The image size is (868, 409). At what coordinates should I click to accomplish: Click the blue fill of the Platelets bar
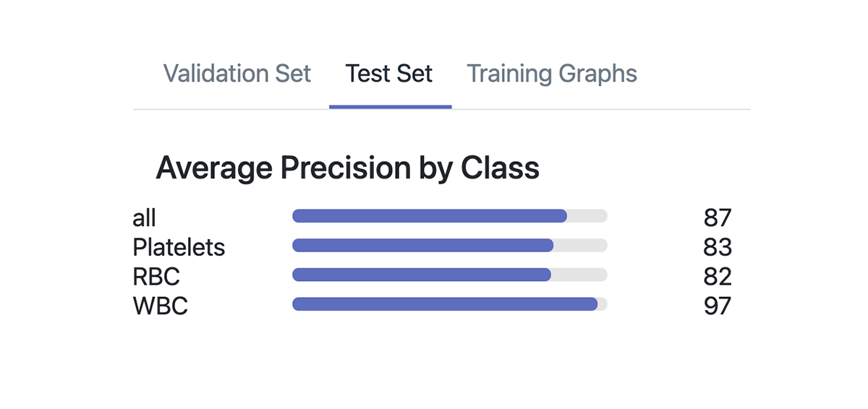[422, 246]
